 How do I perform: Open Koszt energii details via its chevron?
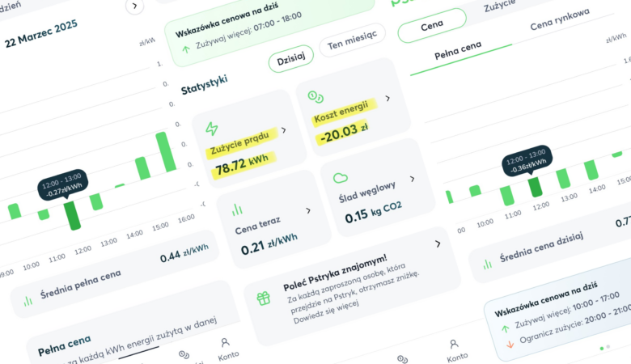pos(387,98)
